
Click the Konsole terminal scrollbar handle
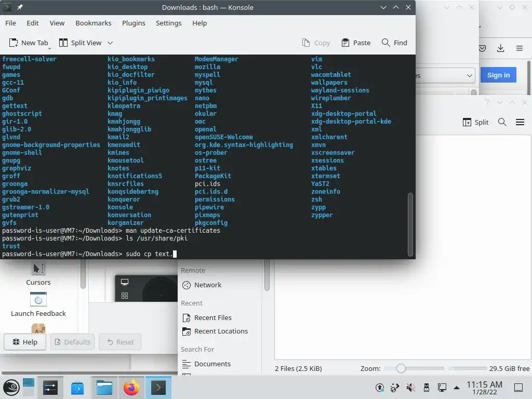410,224
